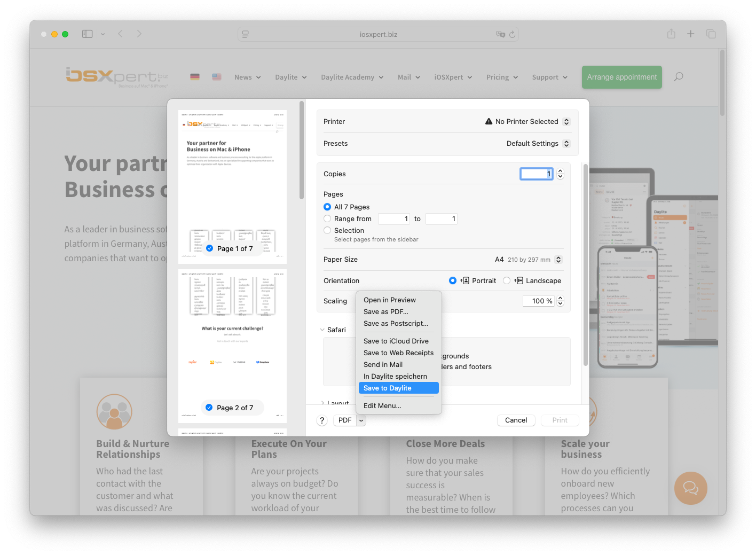This screenshot has height=555, width=756.
Task: Click the reader page icon in address bar
Action: tap(246, 34)
